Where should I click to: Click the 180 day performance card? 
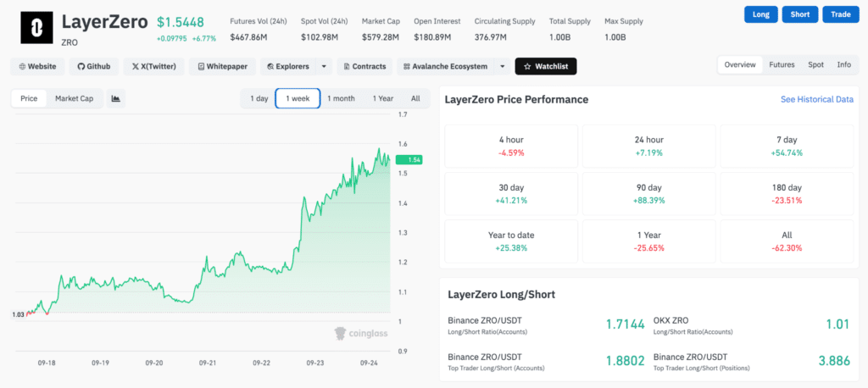tap(787, 194)
